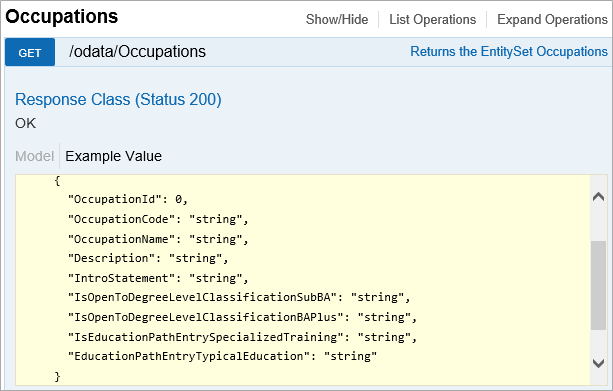Click Returns the EntitySet Occupations link
This screenshot has width=613, height=391.
click(509, 52)
